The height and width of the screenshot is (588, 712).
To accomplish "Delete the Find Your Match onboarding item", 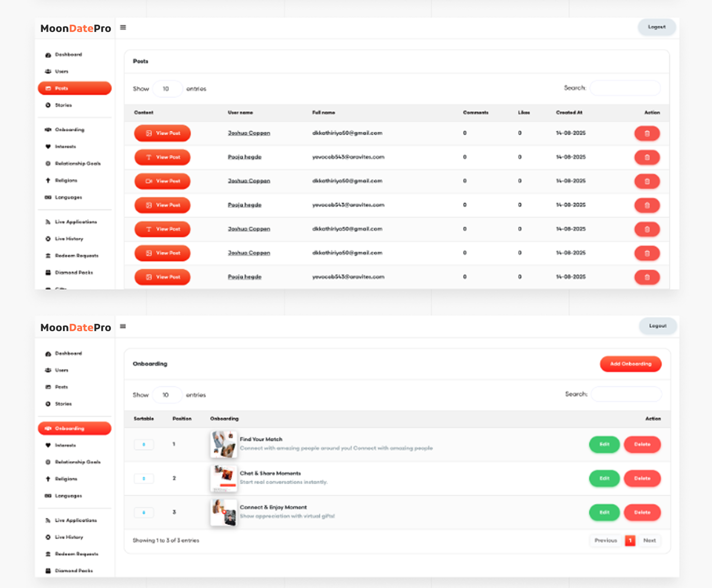I will click(642, 444).
